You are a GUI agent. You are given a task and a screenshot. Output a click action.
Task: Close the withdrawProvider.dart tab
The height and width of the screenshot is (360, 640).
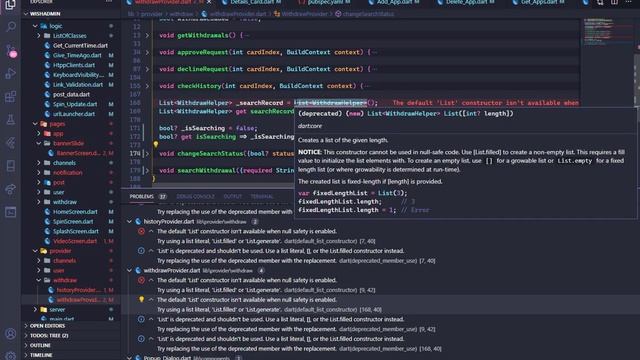tap(209, 2)
